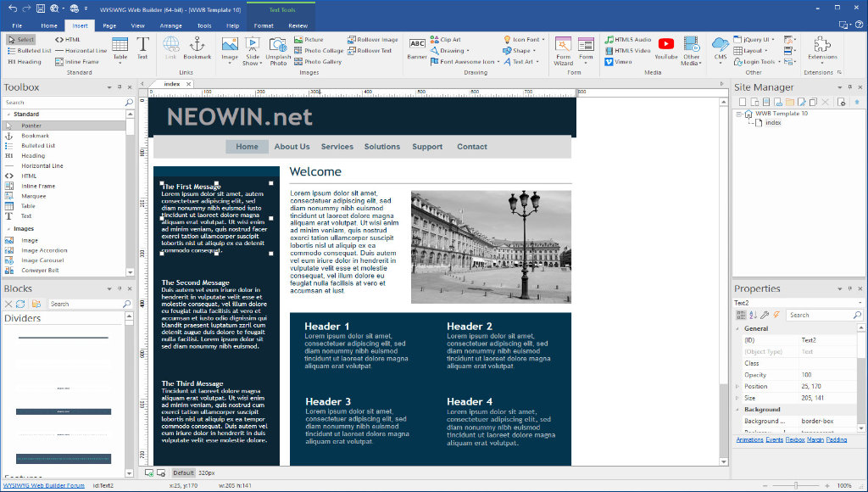Insert a Photo Gallery
Viewport: 868px width, 492px height.
tap(318, 61)
